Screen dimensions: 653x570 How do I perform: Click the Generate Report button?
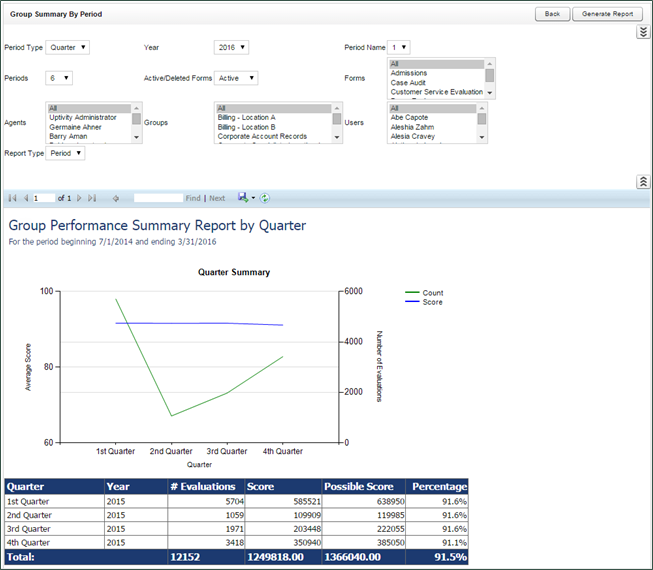607,14
